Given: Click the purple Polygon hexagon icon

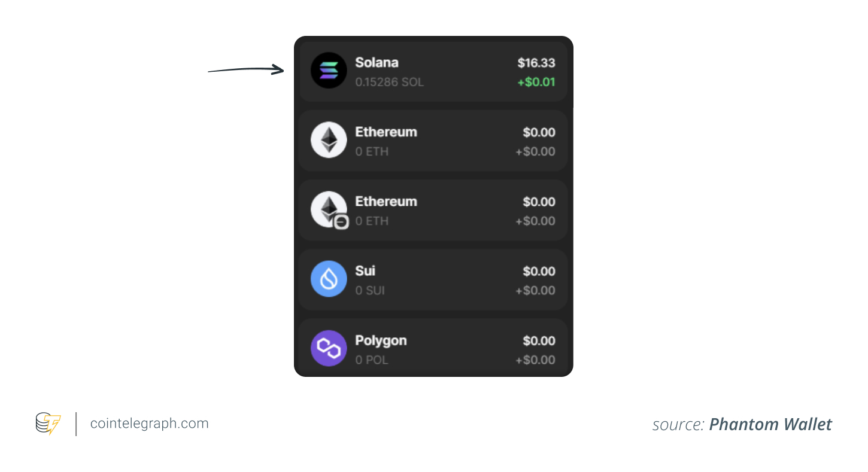Looking at the screenshot, I should pos(329,348).
